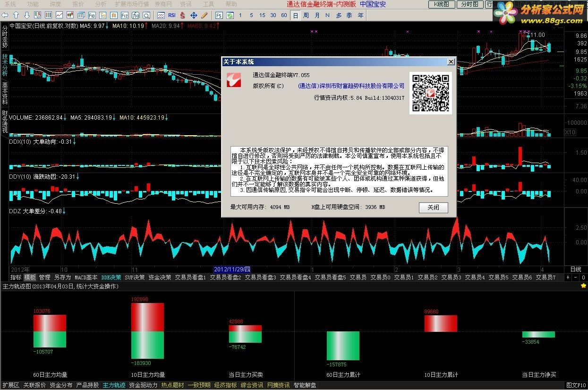Viewport: 588px width, 390px height.
Task: Open the 功能 menu
Action: point(33,4)
